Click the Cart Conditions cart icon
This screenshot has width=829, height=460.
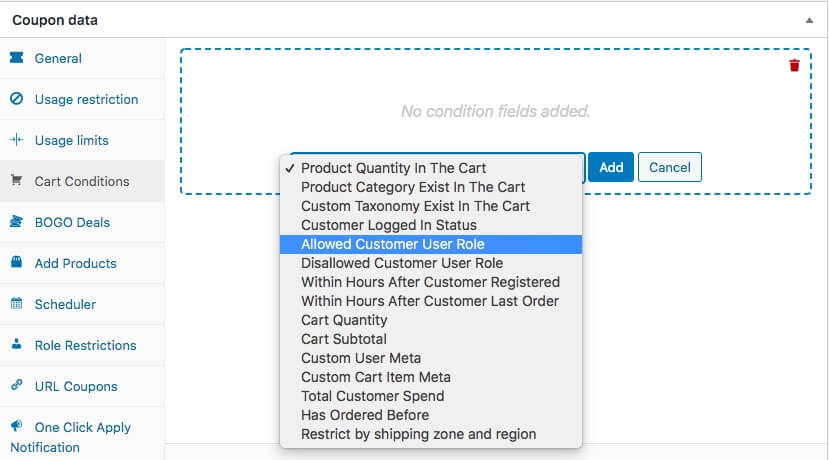pyautogui.click(x=16, y=180)
